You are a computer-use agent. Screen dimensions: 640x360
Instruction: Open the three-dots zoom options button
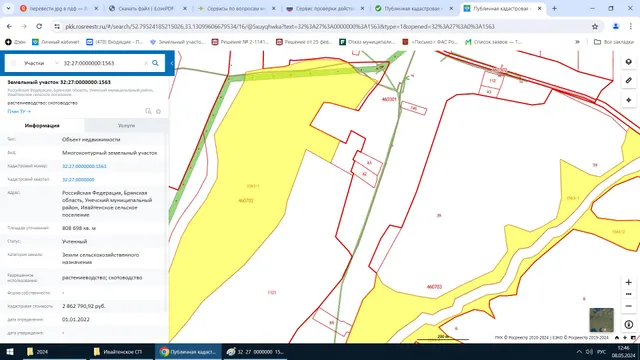click(x=629, y=294)
